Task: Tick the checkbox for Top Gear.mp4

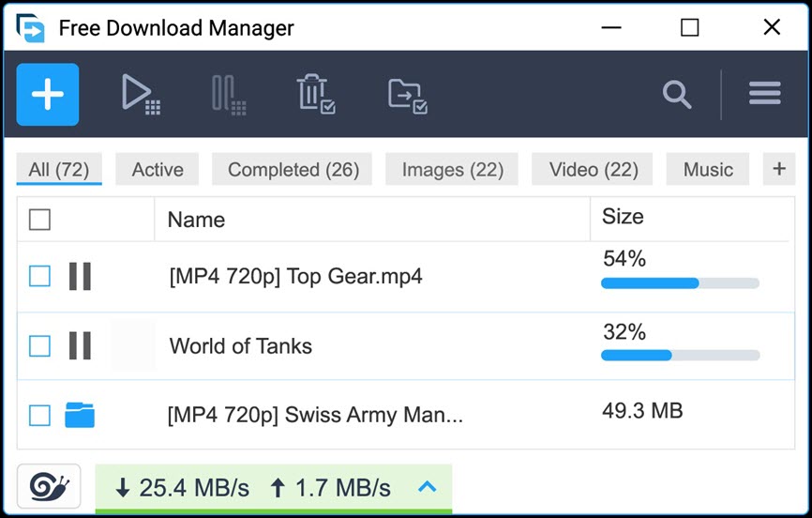Action: tap(40, 276)
